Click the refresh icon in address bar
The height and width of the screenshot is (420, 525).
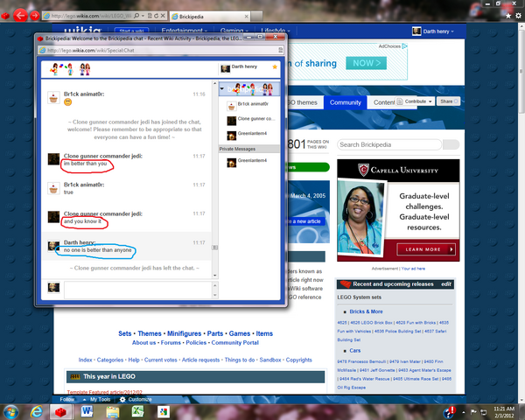pos(156,16)
